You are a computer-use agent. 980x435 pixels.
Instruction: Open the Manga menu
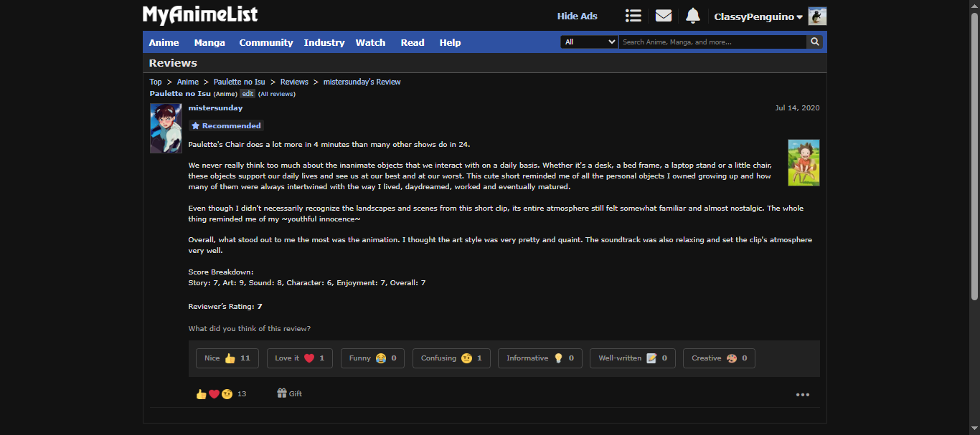click(x=209, y=42)
